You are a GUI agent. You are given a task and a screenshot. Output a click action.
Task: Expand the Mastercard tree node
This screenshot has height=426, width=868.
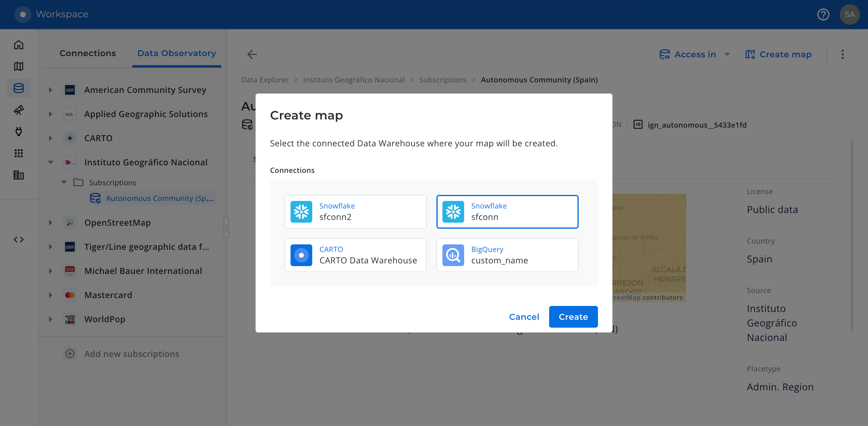pos(51,295)
